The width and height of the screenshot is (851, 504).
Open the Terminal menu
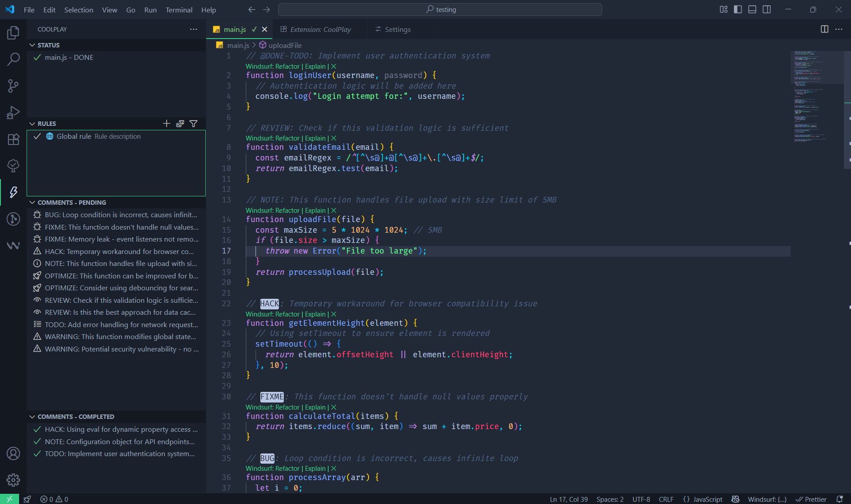[x=179, y=9]
